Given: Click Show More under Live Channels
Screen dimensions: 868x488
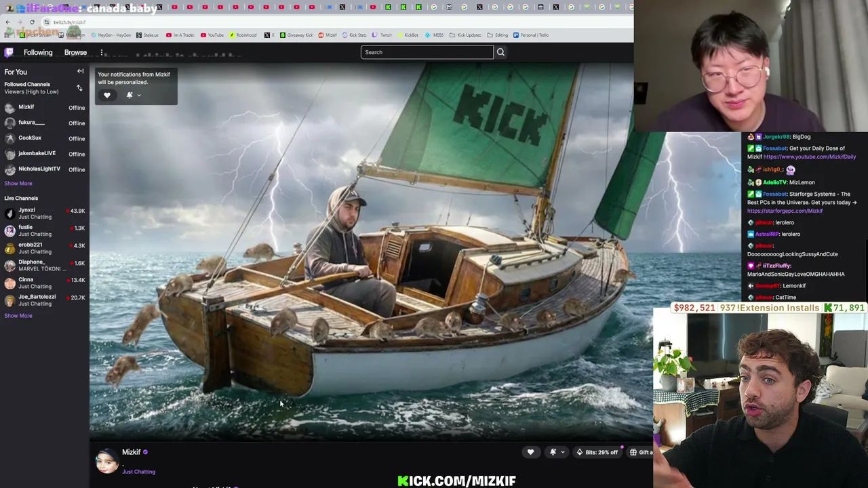Looking at the screenshot, I should [18, 316].
